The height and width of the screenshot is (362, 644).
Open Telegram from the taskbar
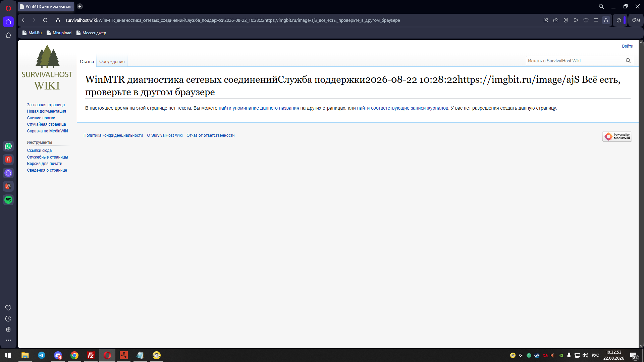point(42,355)
